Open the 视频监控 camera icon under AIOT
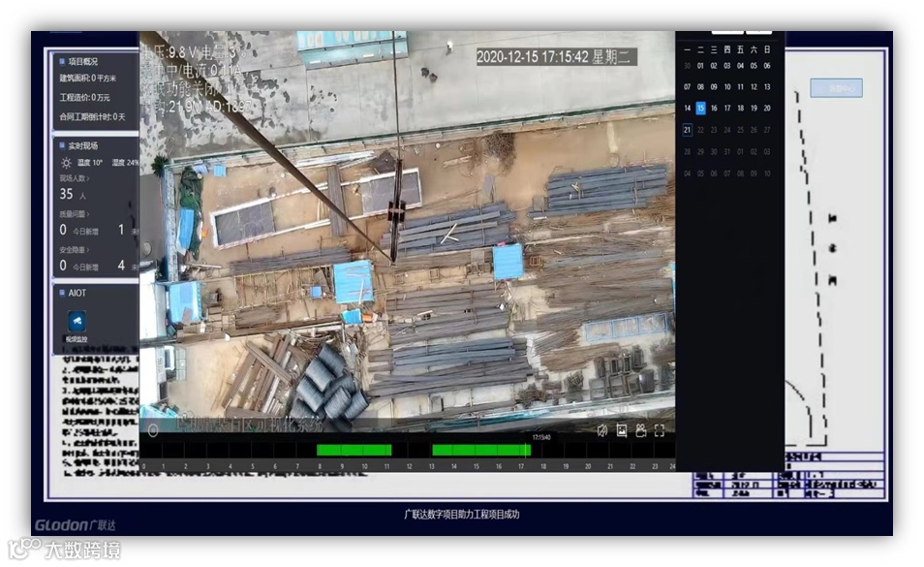The height and width of the screenshot is (567, 924). (77, 321)
